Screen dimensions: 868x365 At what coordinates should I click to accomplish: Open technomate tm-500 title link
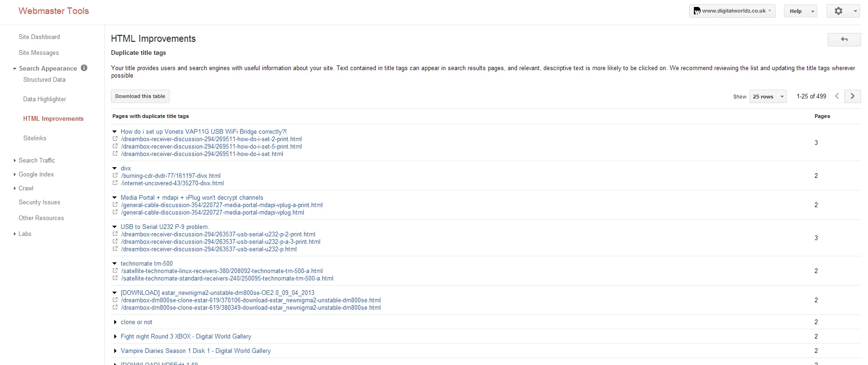pos(147,263)
